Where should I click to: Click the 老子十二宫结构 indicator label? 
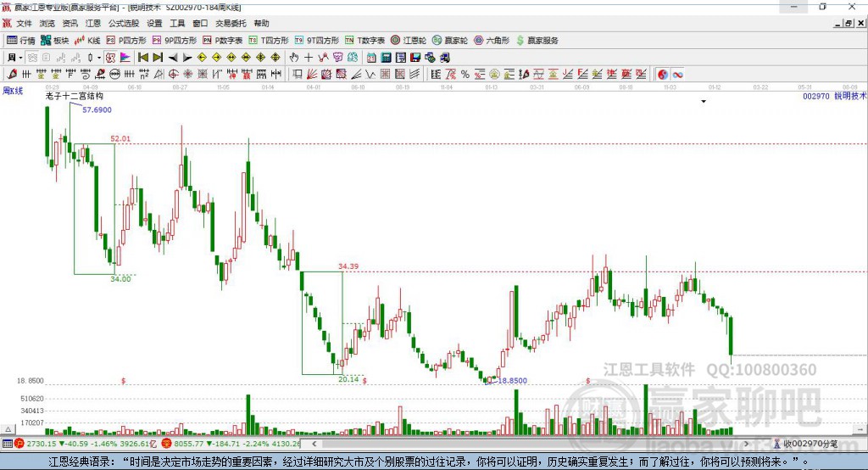[75, 96]
